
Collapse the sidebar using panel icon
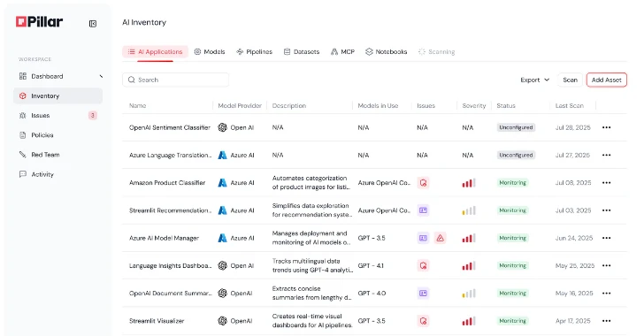point(93,24)
